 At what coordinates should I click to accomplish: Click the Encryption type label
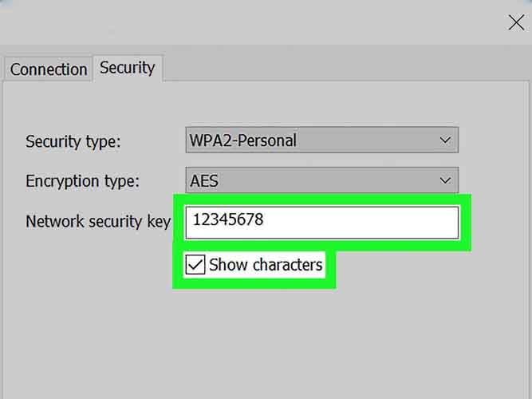click(x=82, y=181)
